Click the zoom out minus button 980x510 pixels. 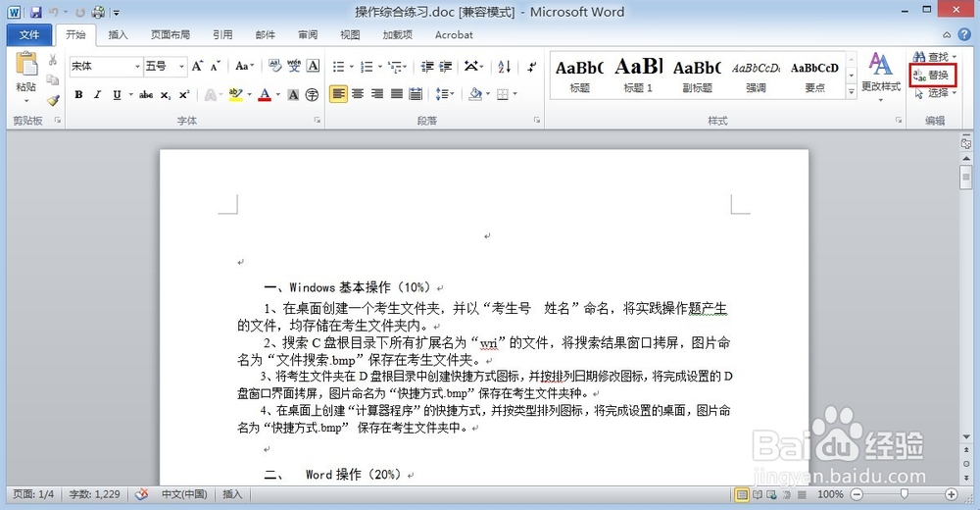857,494
